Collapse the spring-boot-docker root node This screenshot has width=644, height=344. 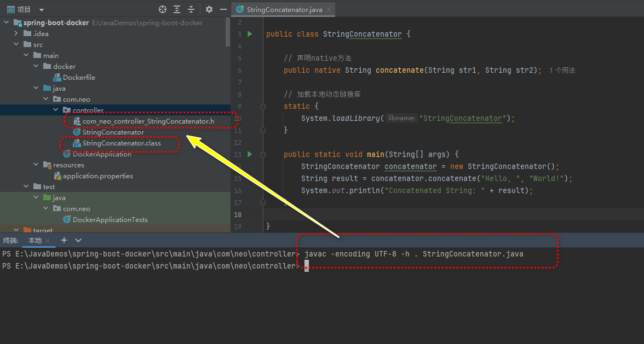click(6, 22)
